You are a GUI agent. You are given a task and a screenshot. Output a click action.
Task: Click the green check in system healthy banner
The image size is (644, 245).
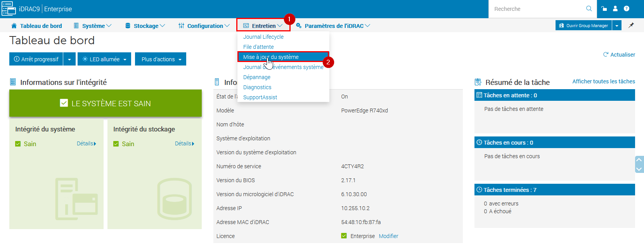tap(64, 103)
